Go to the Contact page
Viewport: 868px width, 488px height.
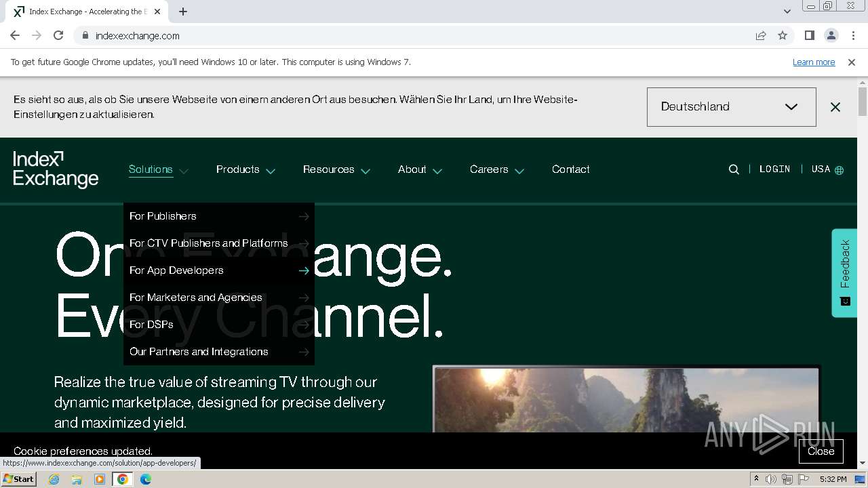coord(571,169)
